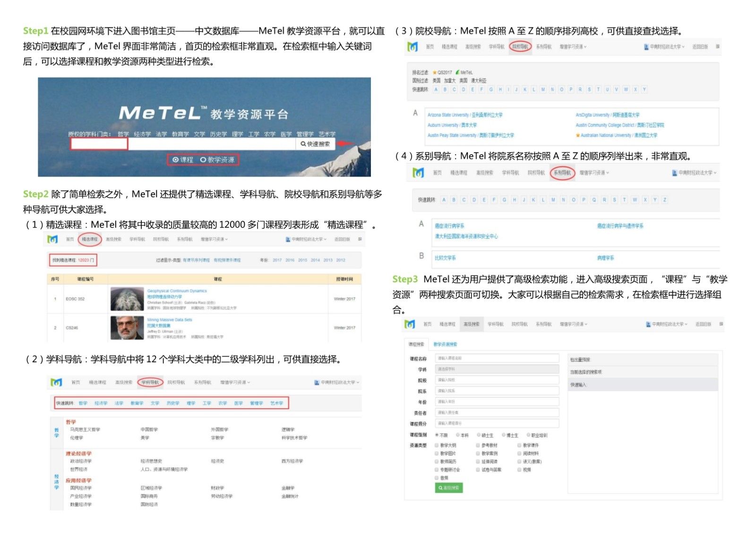Open 增值学习资源 dropdown in 学科导航 screenshot

(235, 382)
